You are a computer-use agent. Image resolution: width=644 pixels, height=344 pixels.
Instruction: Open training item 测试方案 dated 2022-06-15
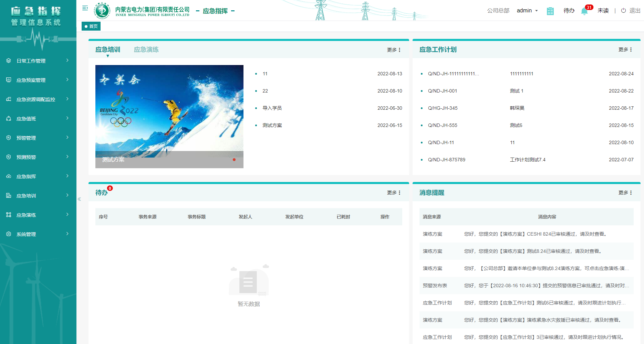click(272, 125)
